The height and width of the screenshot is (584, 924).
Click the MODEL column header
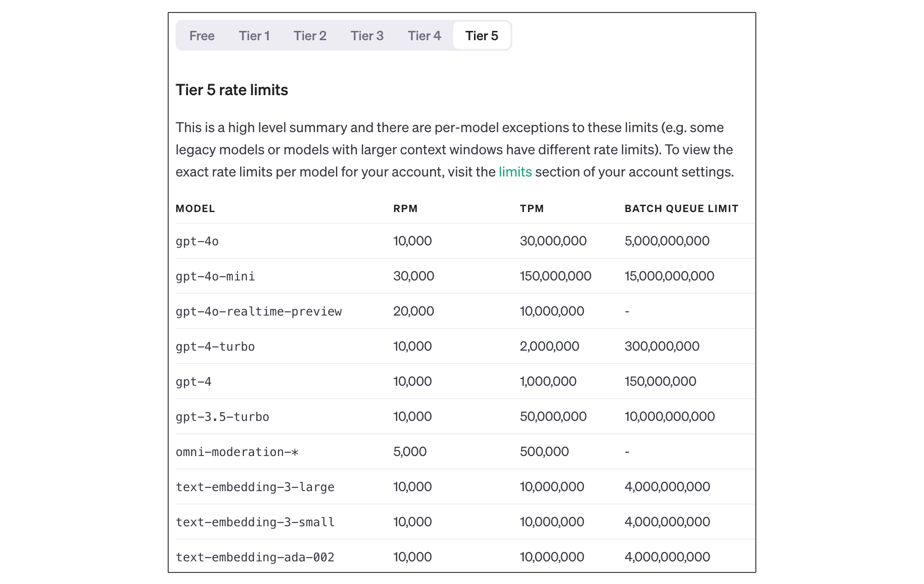(x=195, y=208)
